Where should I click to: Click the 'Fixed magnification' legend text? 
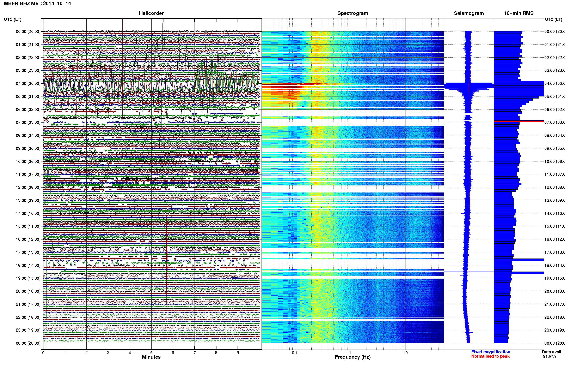coord(491,352)
